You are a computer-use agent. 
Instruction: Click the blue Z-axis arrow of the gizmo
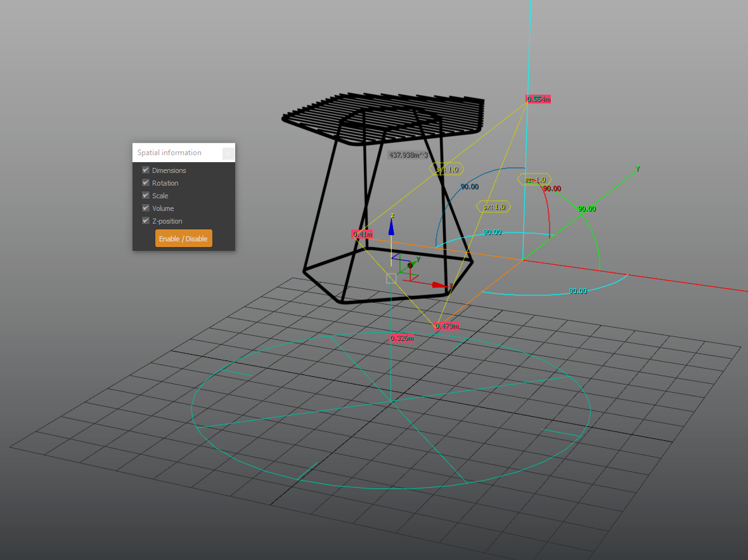tap(392, 229)
